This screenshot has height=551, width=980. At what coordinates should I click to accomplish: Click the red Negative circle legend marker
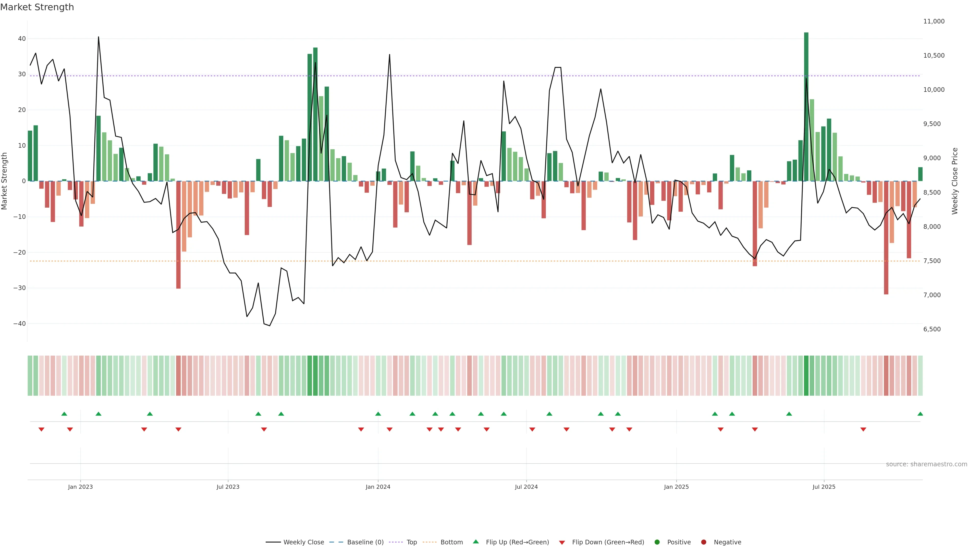tap(703, 542)
